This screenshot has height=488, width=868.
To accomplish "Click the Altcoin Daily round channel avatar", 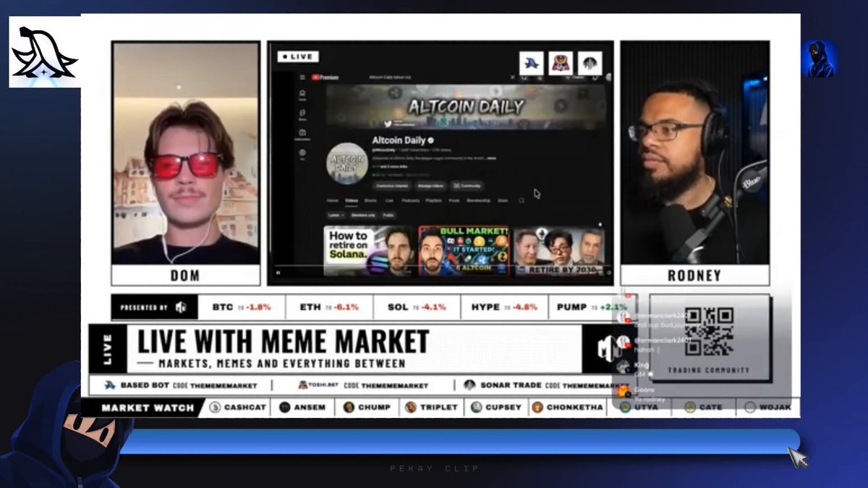I will pyautogui.click(x=346, y=162).
